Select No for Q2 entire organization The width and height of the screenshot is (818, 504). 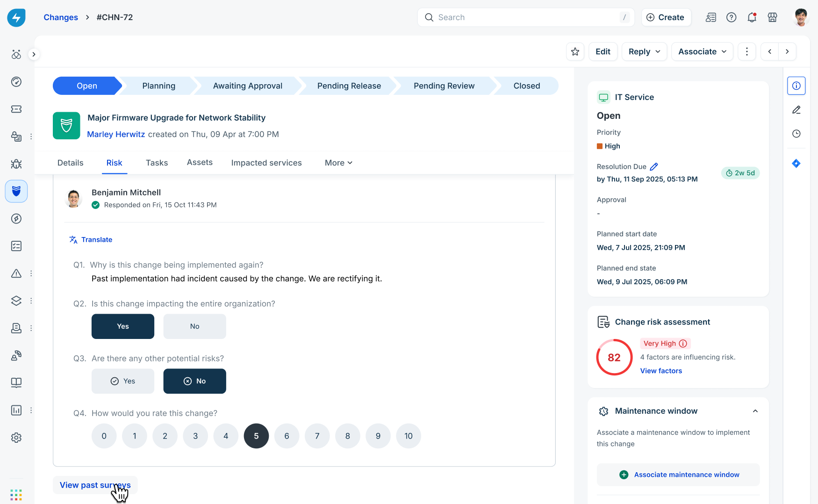click(195, 326)
